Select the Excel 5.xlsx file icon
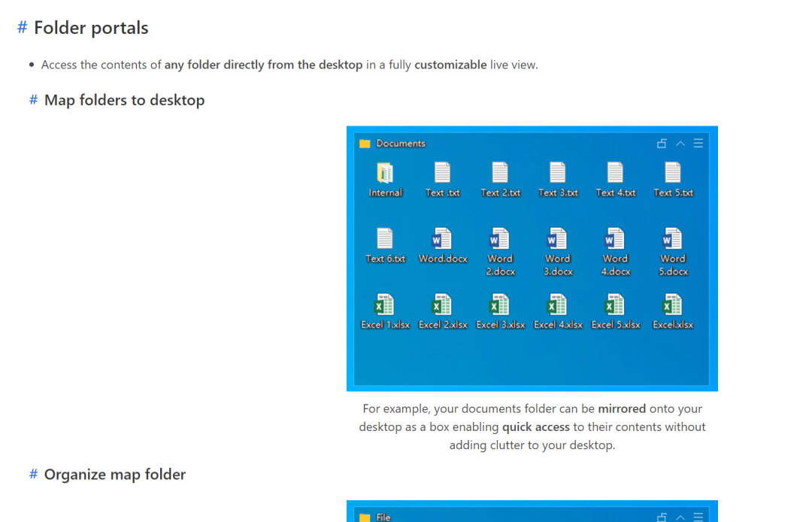Viewport: 812px width, 522px height. (x=615, y=305)
